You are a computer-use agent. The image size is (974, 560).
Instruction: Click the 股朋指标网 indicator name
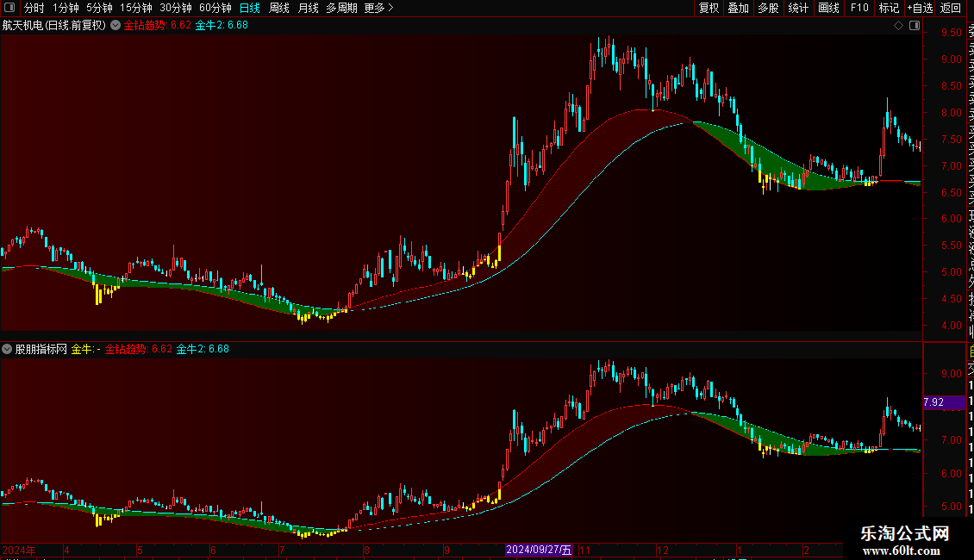coord(41,350)
